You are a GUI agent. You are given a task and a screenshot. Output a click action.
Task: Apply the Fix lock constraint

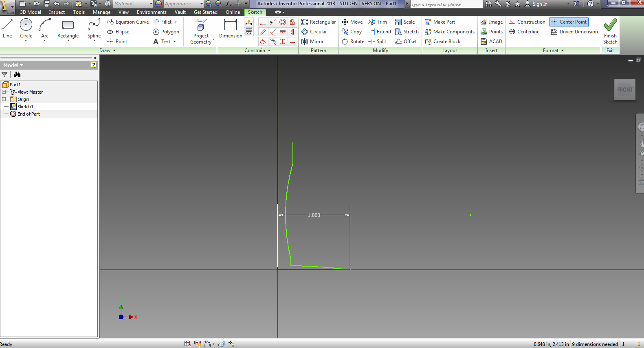click(292, 22)
